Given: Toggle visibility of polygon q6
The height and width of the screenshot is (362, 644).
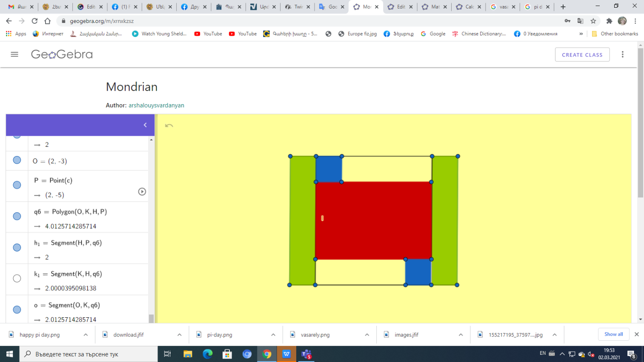Looking at the screenshot, I should click(17, 216).
